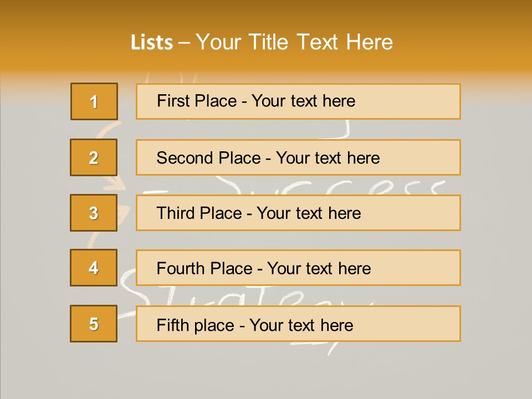This screenshot has height=399, width=532.
Task: Click the word 'Second' in the list
Action: click(185, 158)
